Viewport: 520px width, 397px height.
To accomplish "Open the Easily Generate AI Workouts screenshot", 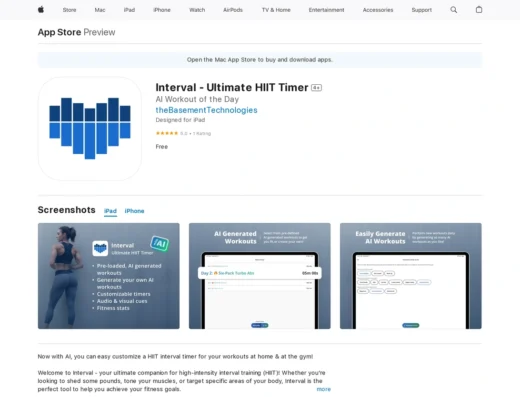I will point(411,276).
